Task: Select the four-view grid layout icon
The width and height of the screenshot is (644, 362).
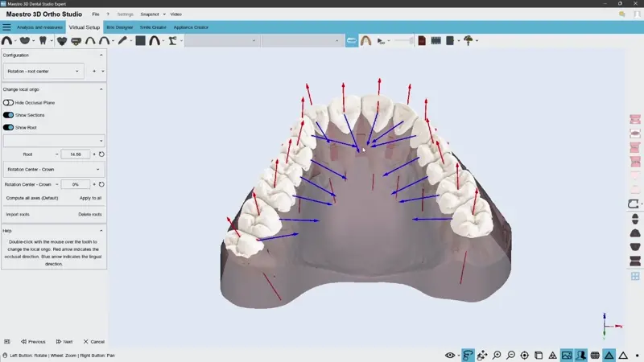Action: (635, 276)
